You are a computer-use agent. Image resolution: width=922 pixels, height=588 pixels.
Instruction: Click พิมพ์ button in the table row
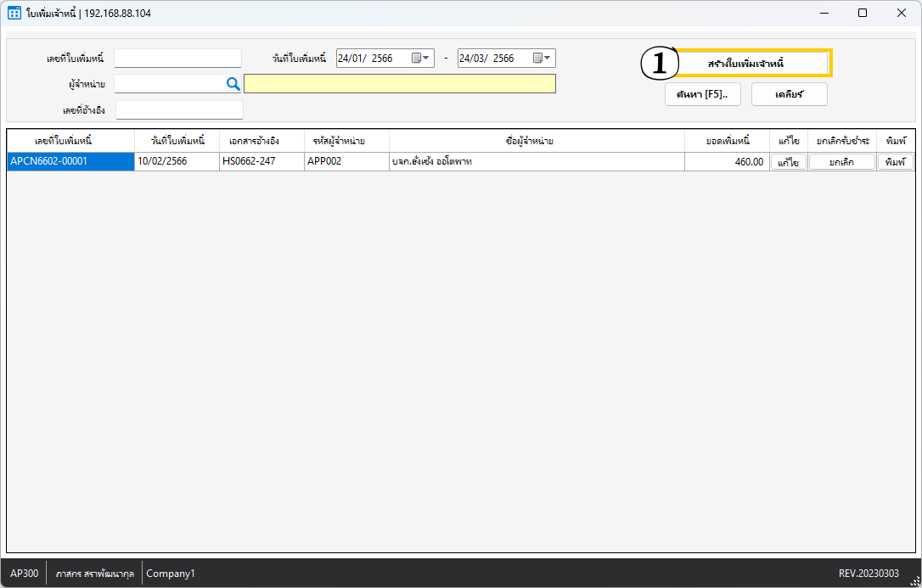pos(895,162)
